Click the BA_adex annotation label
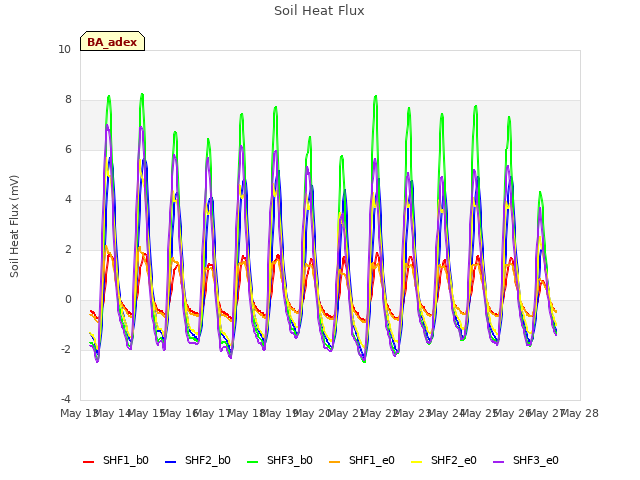Image resolution: width=640 pixels, height=480 pixels. click(x=112, y=42)
